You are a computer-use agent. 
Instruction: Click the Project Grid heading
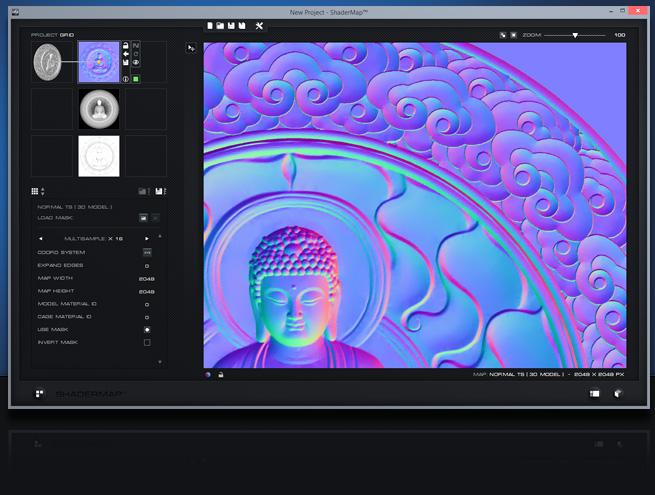(52, 35)
